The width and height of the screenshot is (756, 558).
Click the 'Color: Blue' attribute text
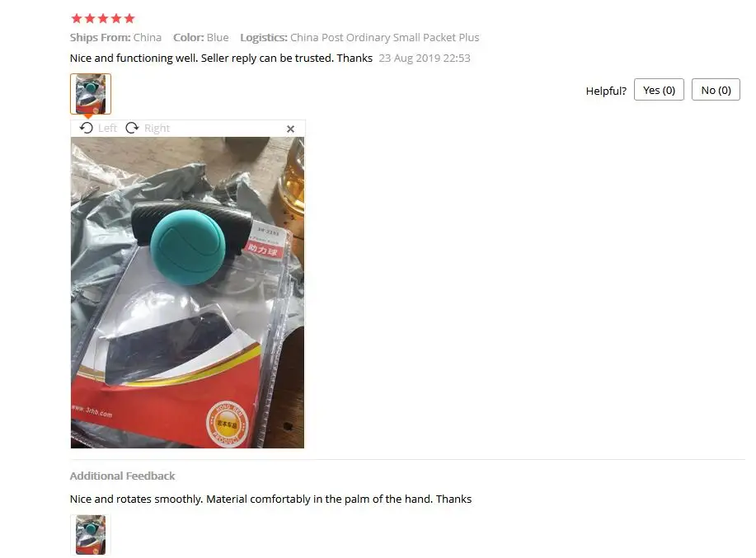coord(201,38)
